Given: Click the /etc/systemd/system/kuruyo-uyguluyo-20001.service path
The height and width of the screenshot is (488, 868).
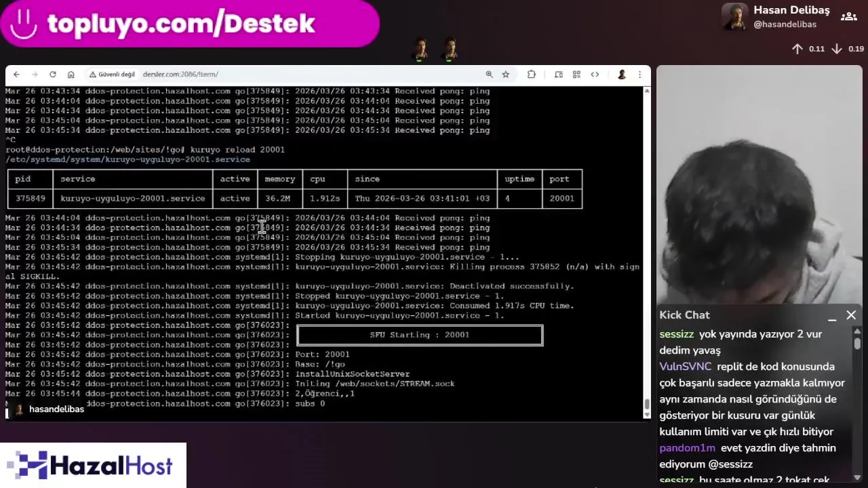Looking at the screenshot, I should click(127, 159).
